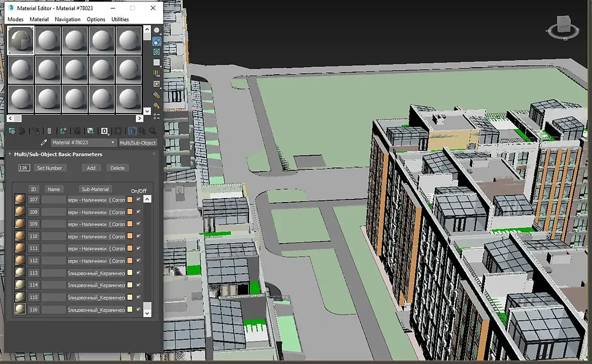Click the Get Material icon
The image size is (592, 364).
tap(12, 131)
